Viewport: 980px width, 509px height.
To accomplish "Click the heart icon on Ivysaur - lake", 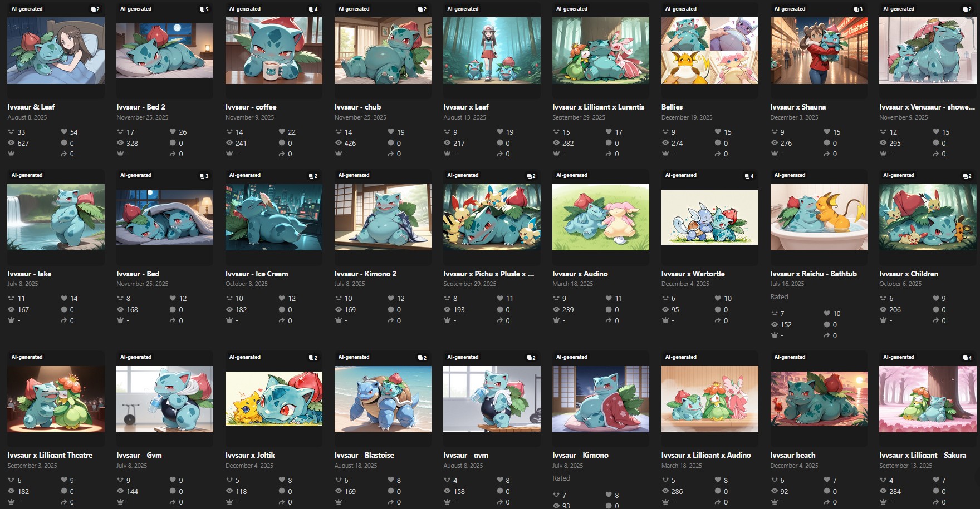I will (64, 298).
